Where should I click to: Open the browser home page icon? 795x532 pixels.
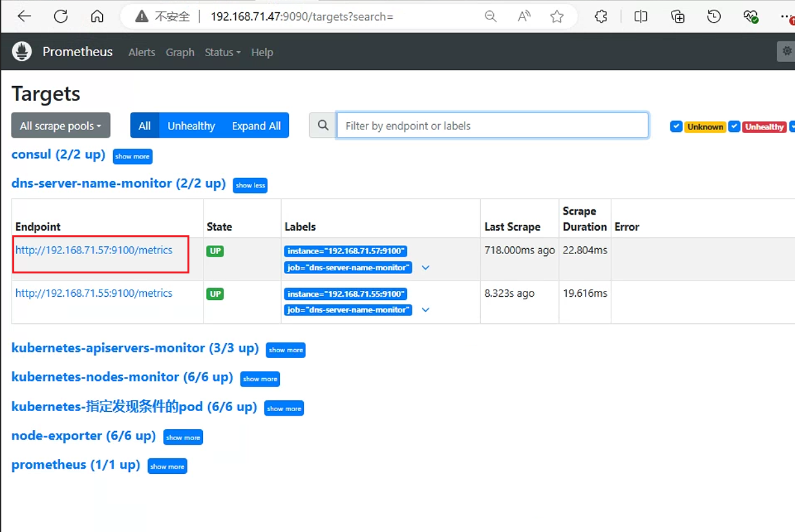point(97,17)
